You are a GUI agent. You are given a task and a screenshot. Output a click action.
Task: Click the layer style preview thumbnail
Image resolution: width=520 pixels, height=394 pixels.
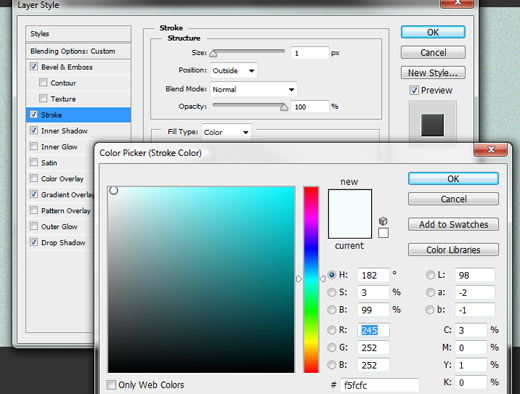tap(433, 125)
